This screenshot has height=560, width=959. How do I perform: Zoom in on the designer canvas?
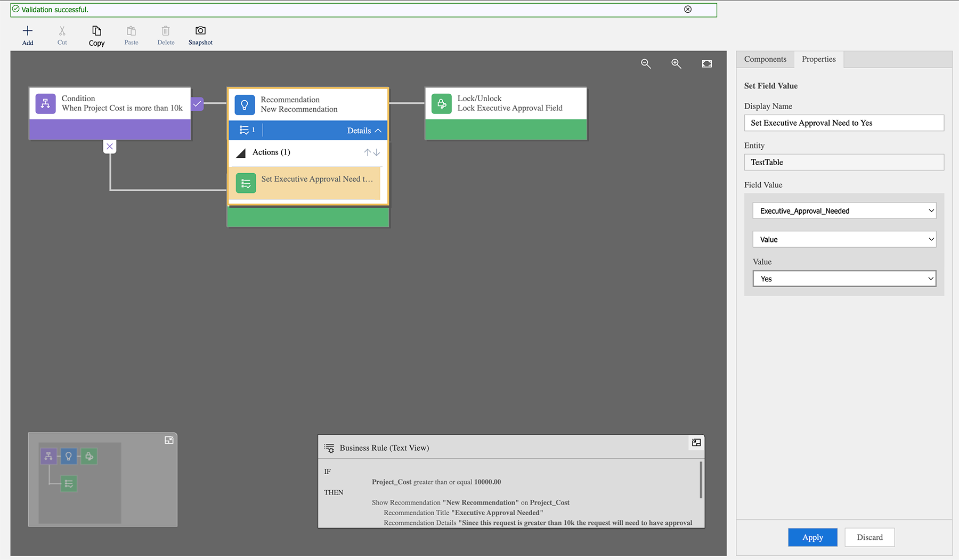676,63
